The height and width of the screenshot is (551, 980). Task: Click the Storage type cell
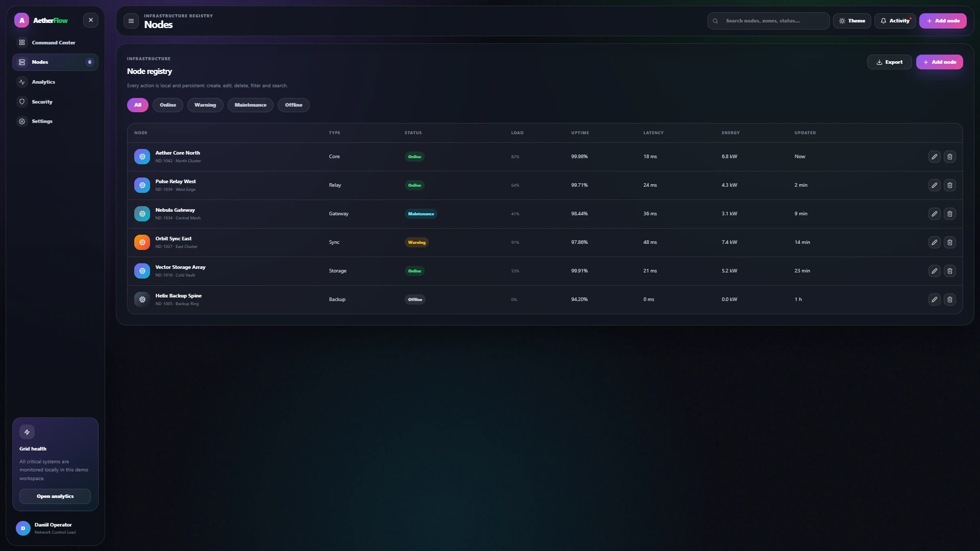[337, 271]
